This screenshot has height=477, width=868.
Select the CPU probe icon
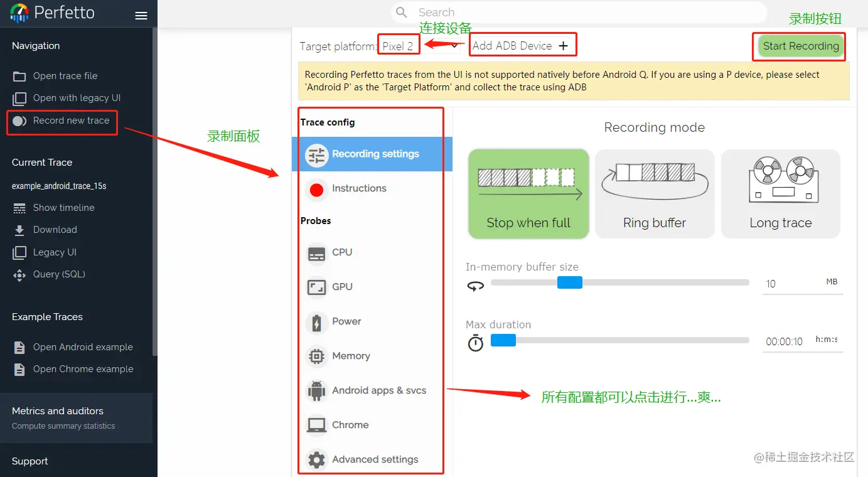pos(316,252)
